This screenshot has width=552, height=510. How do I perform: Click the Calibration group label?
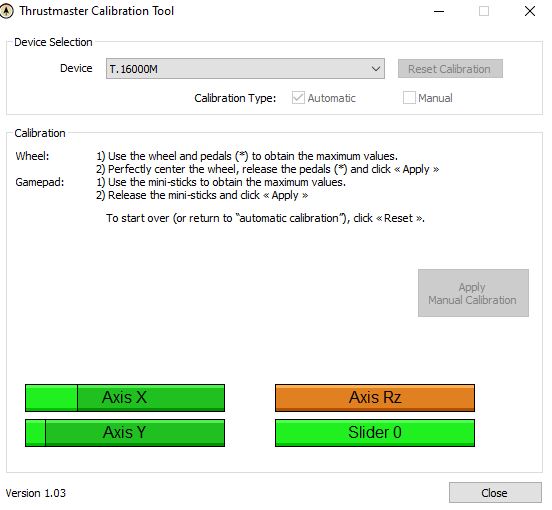click(40, 133)
